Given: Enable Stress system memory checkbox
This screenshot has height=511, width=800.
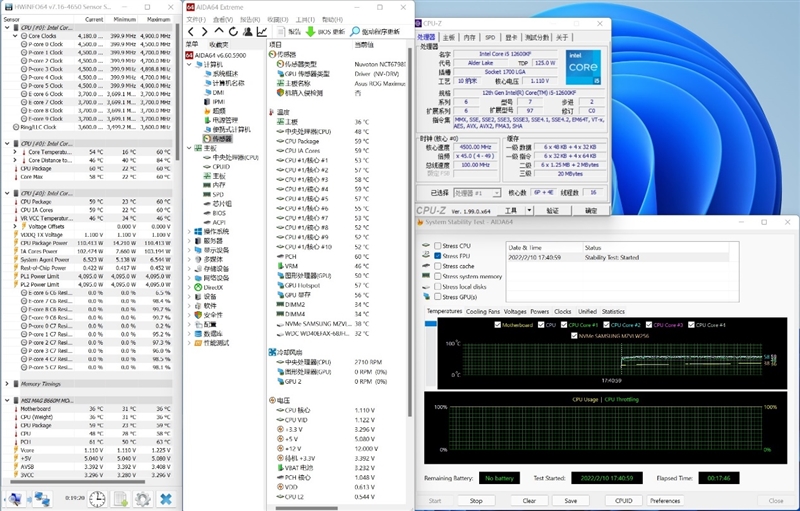Looking at the screenshot, I should click(x=437, y=276).
